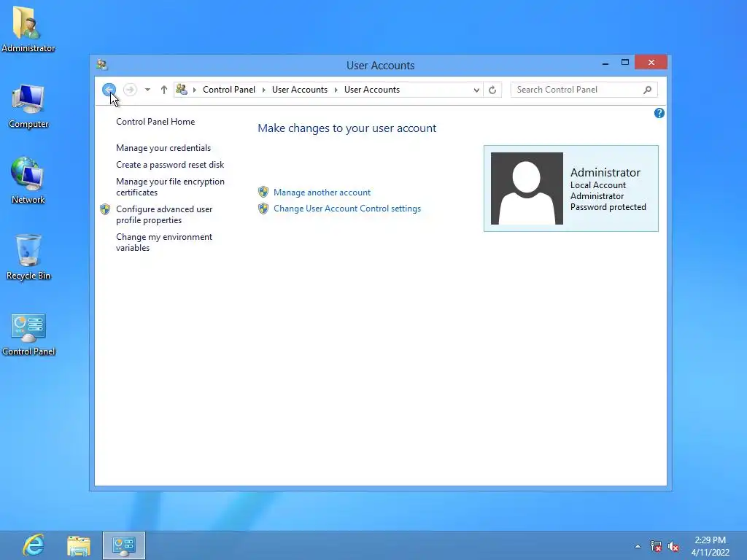The width and height of the screenshot is (747, 560).
Task: Go up one level with Up arrow
Action: click(164, 90)
